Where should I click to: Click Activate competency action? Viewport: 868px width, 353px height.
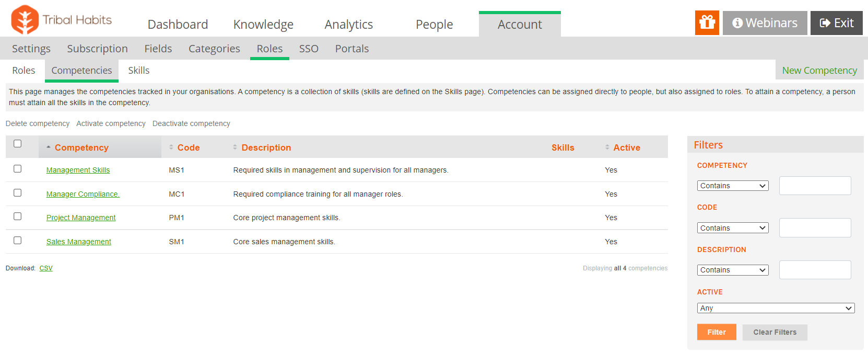click(x=111, y=123)
